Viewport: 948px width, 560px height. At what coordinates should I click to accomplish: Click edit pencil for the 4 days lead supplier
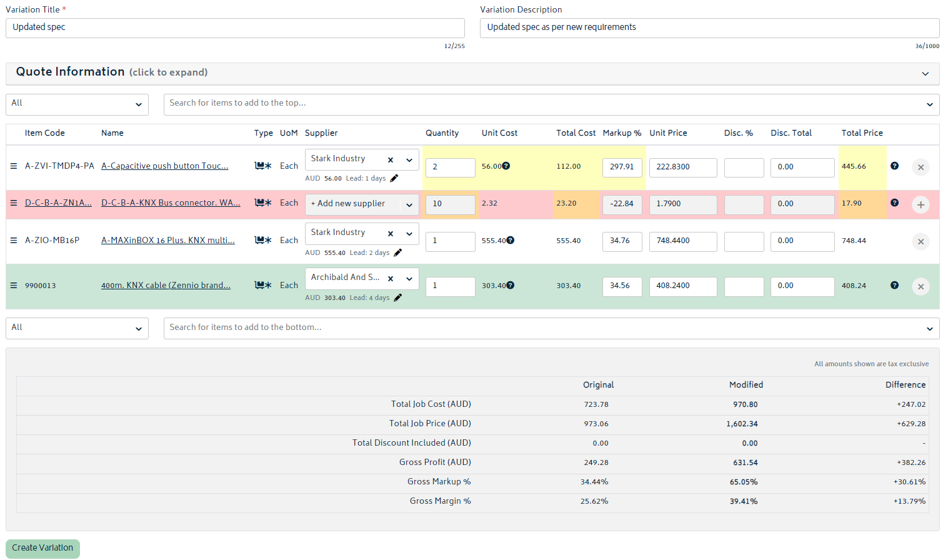tap(397, 298)
